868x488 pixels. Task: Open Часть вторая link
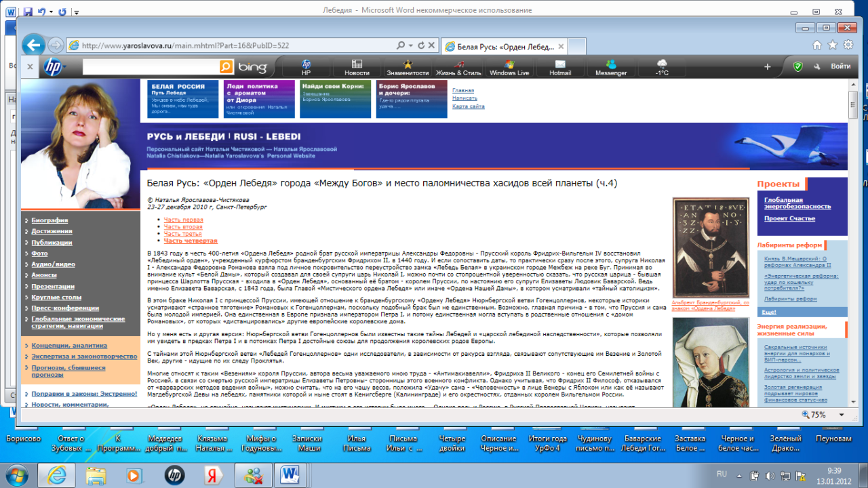[183, 227]
